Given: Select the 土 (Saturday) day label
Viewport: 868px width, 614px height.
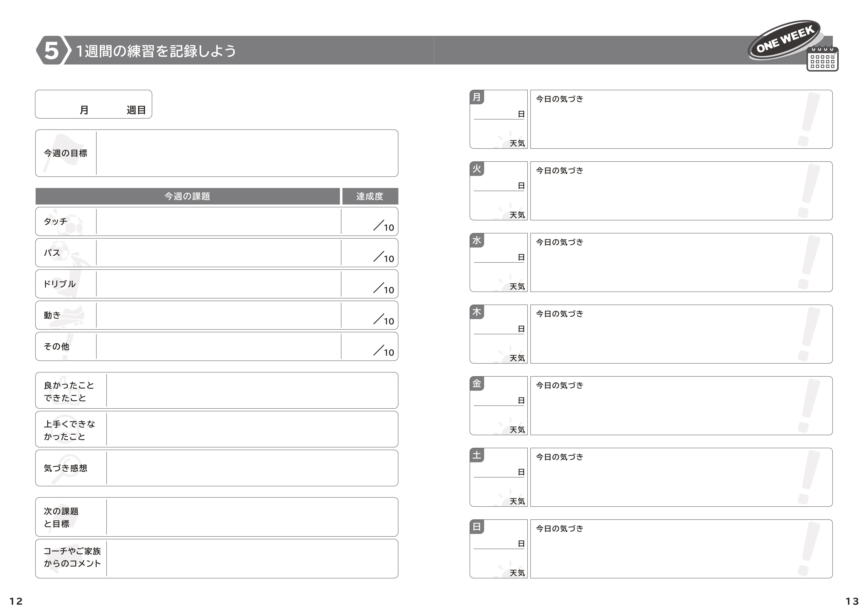Looking at the screenshot, I should coord(477,455).
